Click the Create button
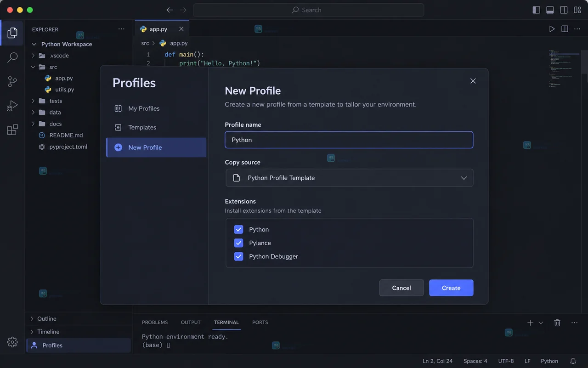 pyautogui.click(x=451, y=288)
